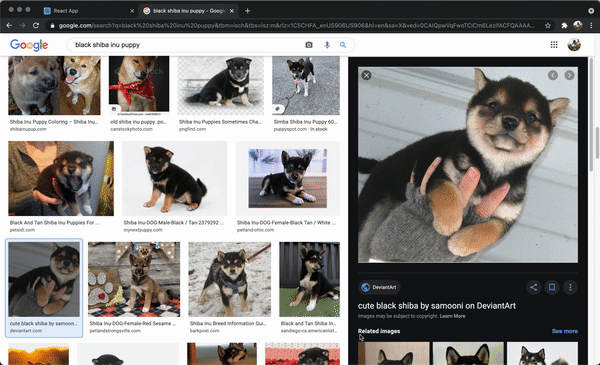Screen dimensions: 600x365
Task: Bookmark this page with the star icon
Action: point(548,26)
